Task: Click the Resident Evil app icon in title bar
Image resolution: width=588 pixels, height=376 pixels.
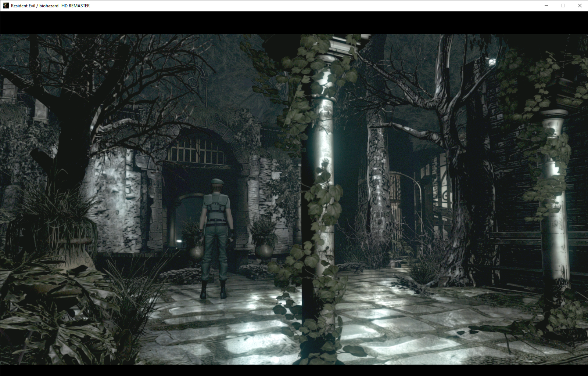Action: coord(6,6)
